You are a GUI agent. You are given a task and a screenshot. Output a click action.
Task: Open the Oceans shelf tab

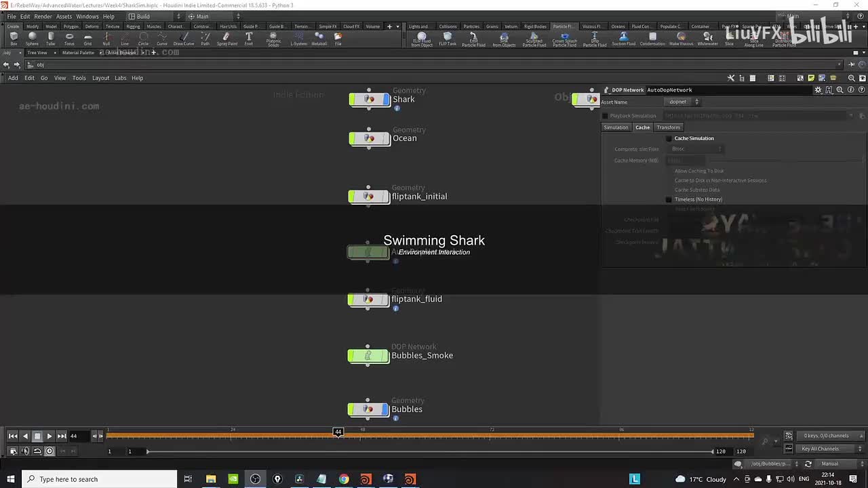pos(618,26)
